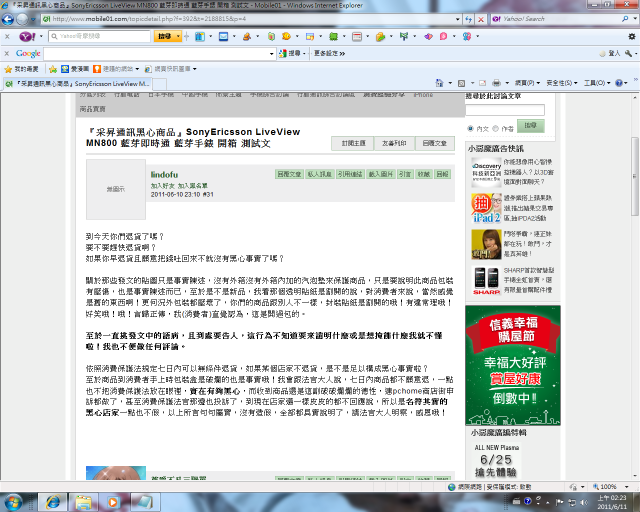
Task: Select the 作者 search radio button
Action: [x=496, y=128]
